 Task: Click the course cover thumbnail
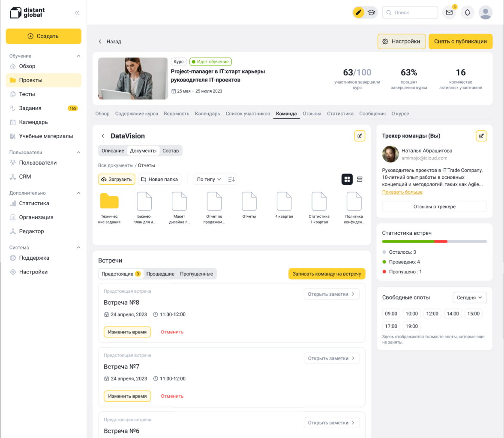click(x=133, y=78)
